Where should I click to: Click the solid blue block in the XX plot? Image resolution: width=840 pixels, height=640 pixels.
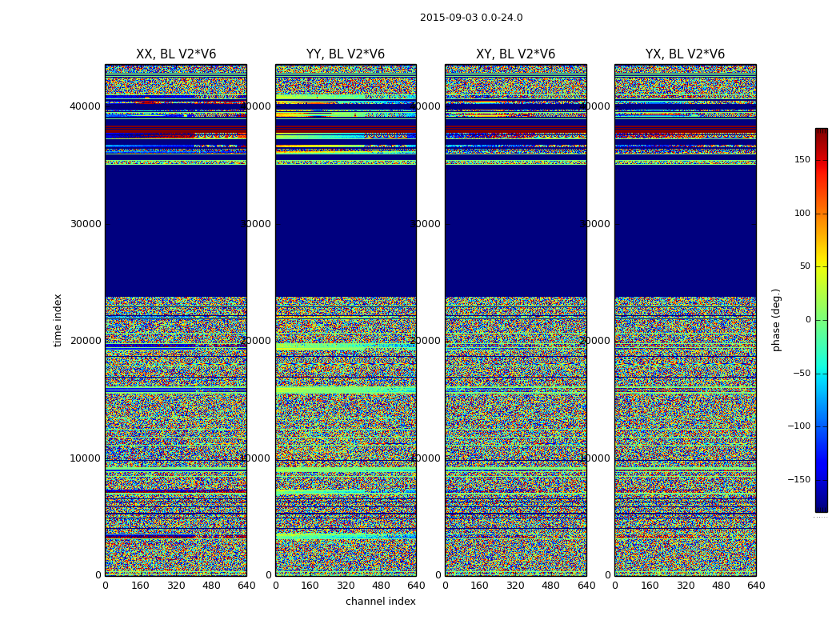[176, 232]
